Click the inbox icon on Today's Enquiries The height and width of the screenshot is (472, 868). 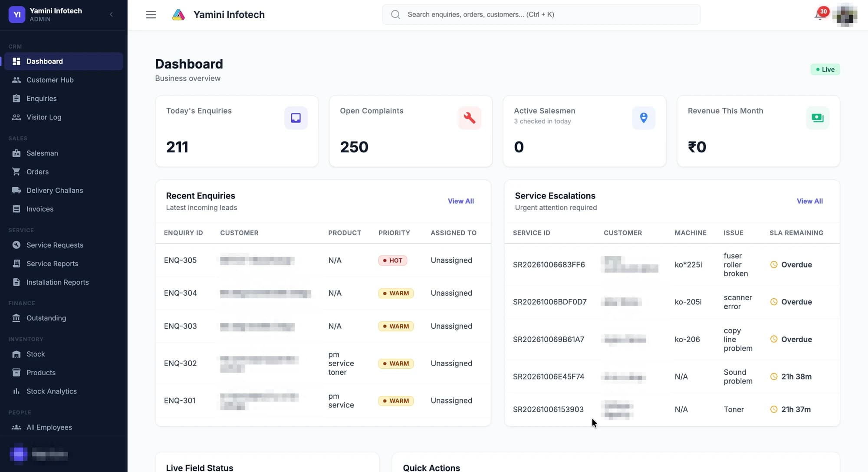click(x=296, y=118)
